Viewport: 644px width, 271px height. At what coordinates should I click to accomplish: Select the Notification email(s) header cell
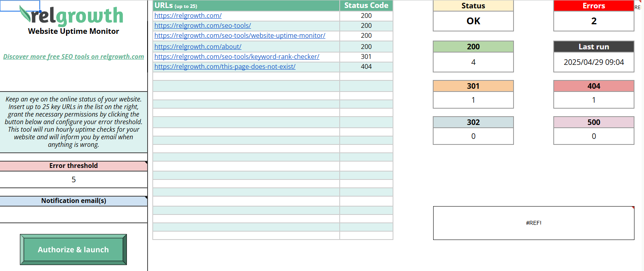pos(74,201)
